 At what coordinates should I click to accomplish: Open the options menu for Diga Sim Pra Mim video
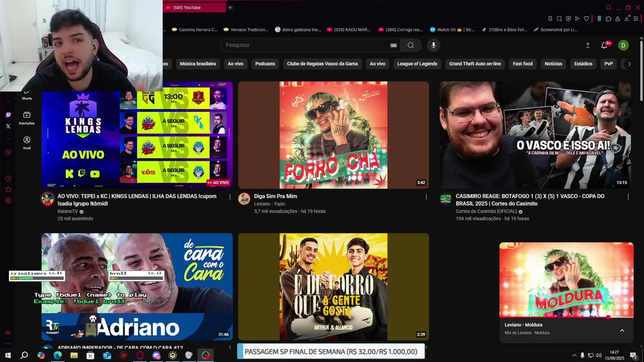pyautogui.click(x=426, y=197)
